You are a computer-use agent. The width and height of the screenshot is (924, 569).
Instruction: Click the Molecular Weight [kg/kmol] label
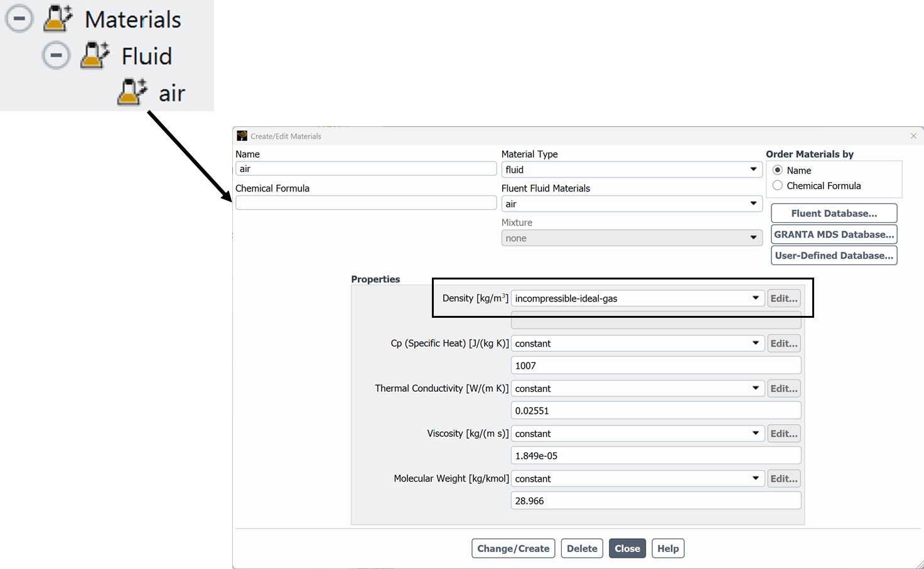click(451, 479)
